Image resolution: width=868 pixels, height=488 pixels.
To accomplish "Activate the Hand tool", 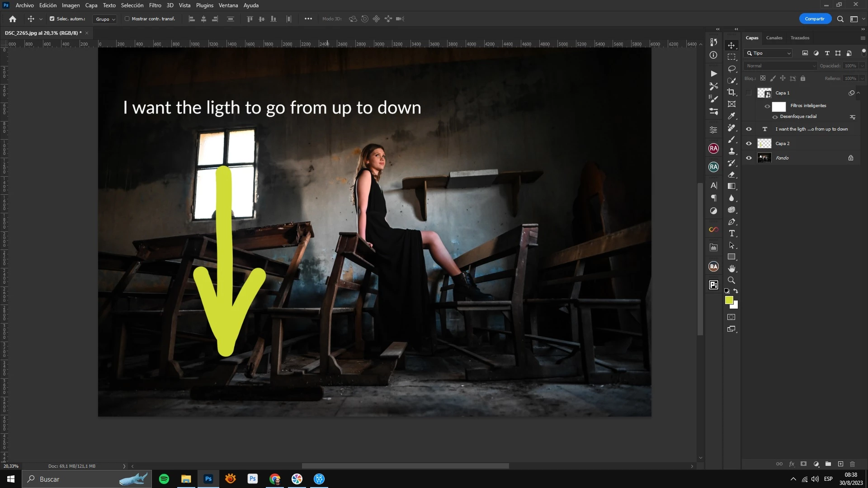I will pos(731,268).
